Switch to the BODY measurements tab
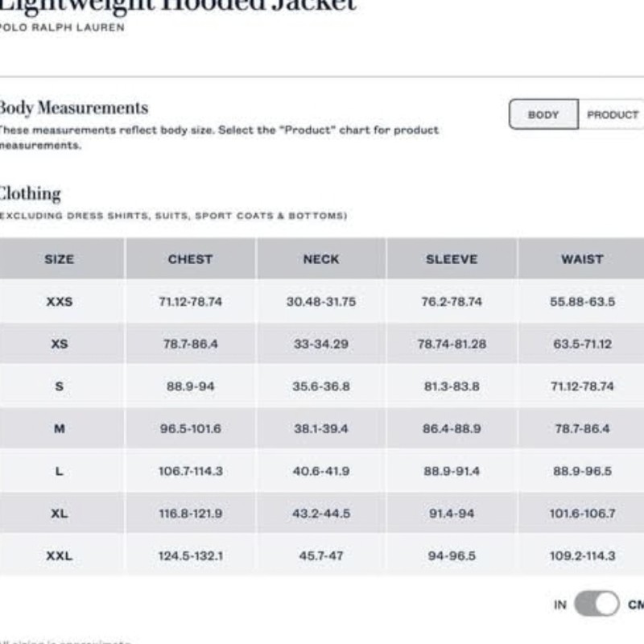The image size is (644, 644). pos(543,114)
